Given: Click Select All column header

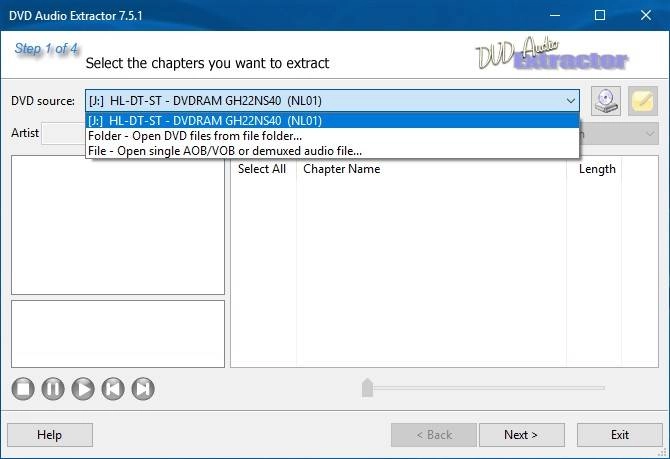Looking at the screenshot, I should tap(262, 169).
